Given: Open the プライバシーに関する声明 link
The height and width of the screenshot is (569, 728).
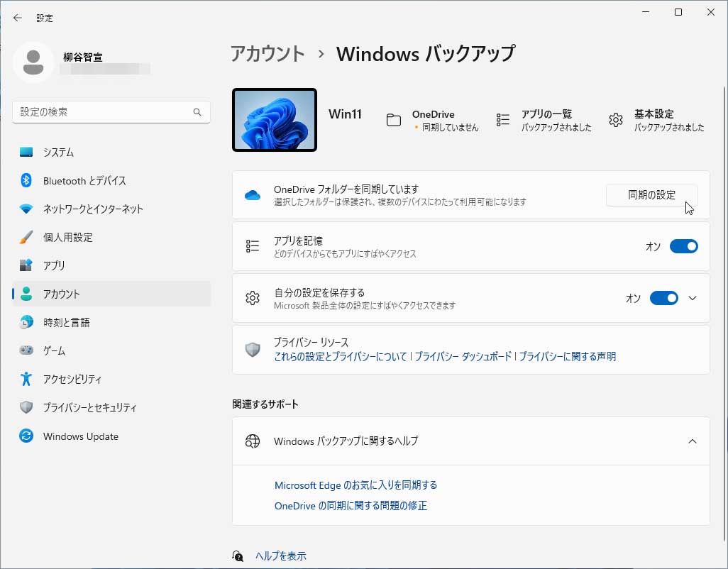Looking at the screenshot, I should pyautogui.click(x=568, y=356).
